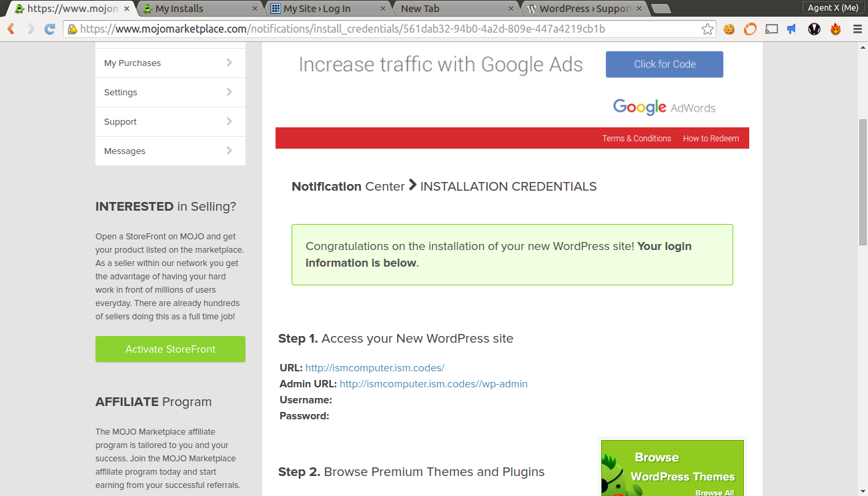Open the wp-admin Admin URL link
Screen dimensions: 868x496
pyautogui.click(x=434, y=384)
